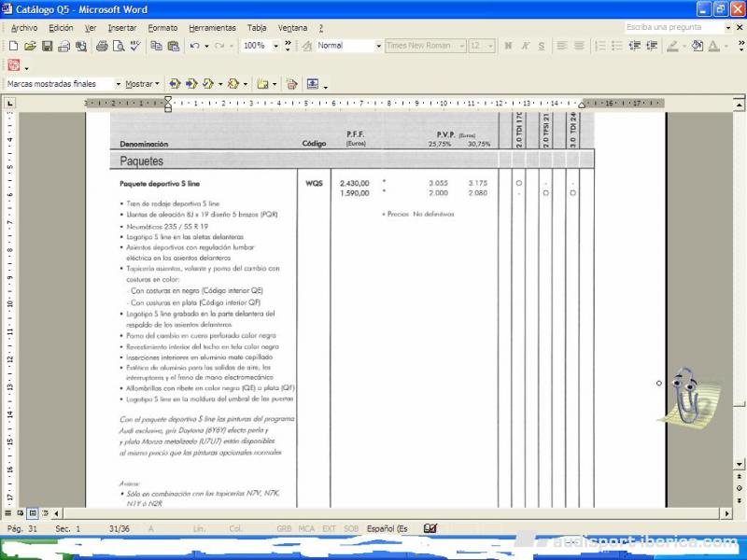Open the Insertar menu
Screen dimensions: 747x560
click(x=122, y=28)
